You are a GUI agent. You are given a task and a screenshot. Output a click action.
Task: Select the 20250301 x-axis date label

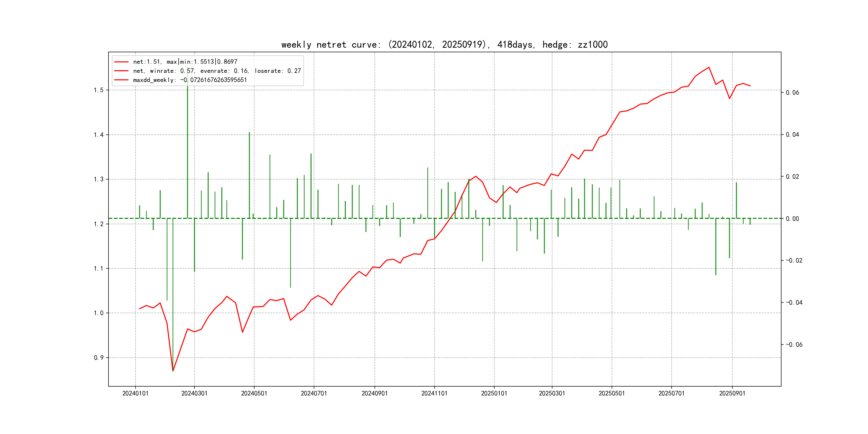click(552, 393)
